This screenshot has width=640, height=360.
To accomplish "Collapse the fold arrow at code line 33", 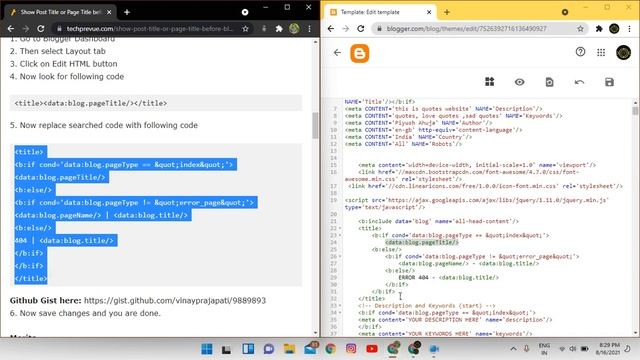I will [340, 306].
